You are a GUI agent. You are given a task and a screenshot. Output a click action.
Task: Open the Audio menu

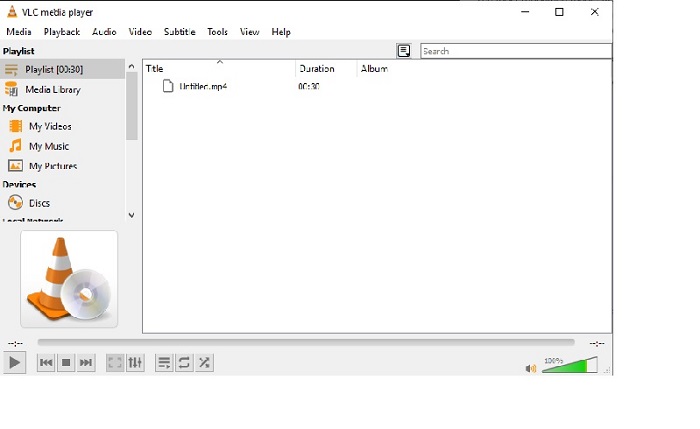(104, 32)
